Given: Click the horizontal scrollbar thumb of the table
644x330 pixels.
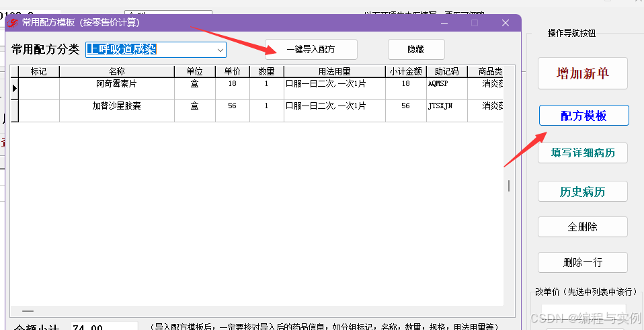Looking at the screenshot, I should tap(28, 312).
